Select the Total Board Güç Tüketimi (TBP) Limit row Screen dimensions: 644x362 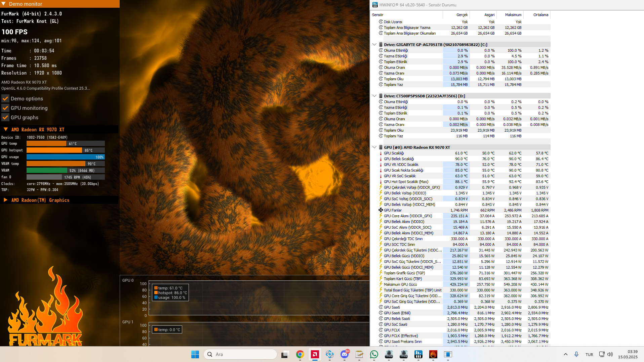coord(460,290)
